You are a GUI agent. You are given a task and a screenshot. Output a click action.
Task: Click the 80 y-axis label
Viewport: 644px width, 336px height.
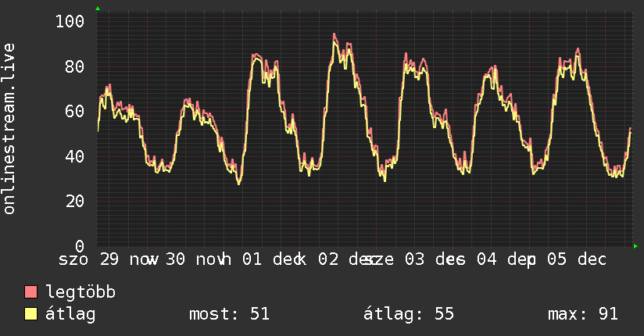point(74,66)
